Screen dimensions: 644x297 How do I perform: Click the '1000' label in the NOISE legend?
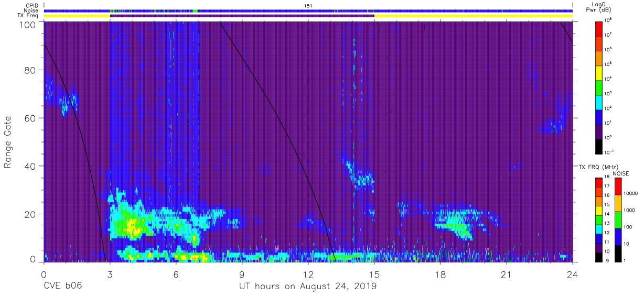pyautogui.click(x=630, y=211)
